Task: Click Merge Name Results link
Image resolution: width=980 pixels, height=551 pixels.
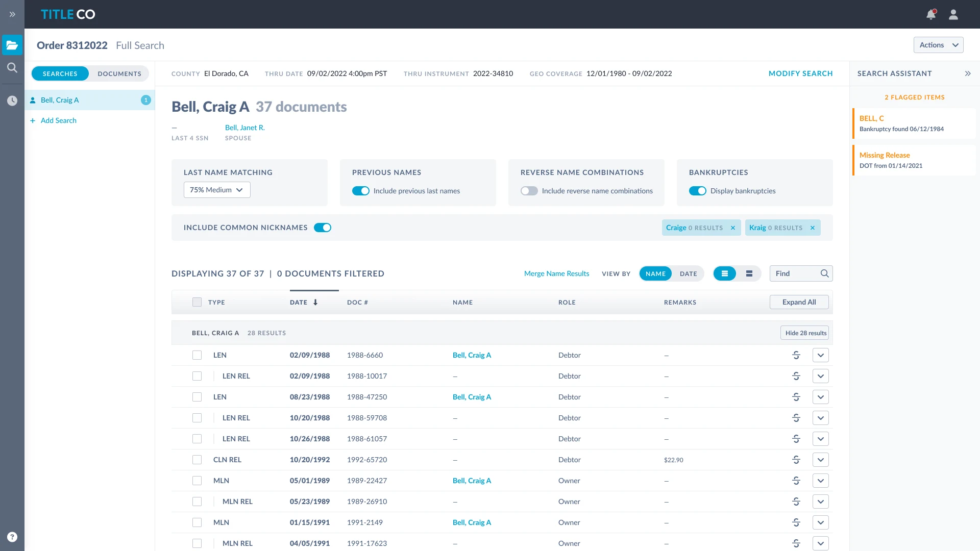Action: coord(556,273)
